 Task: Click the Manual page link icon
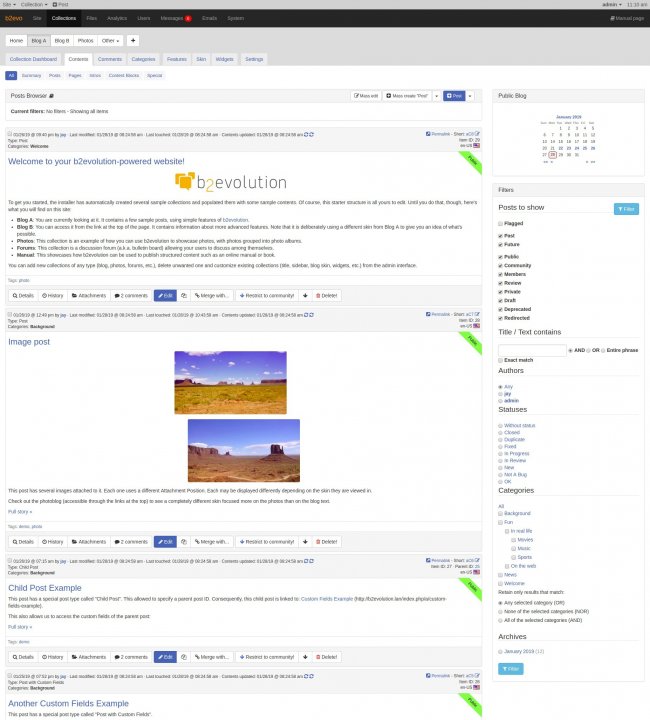(x=612, y=18)
